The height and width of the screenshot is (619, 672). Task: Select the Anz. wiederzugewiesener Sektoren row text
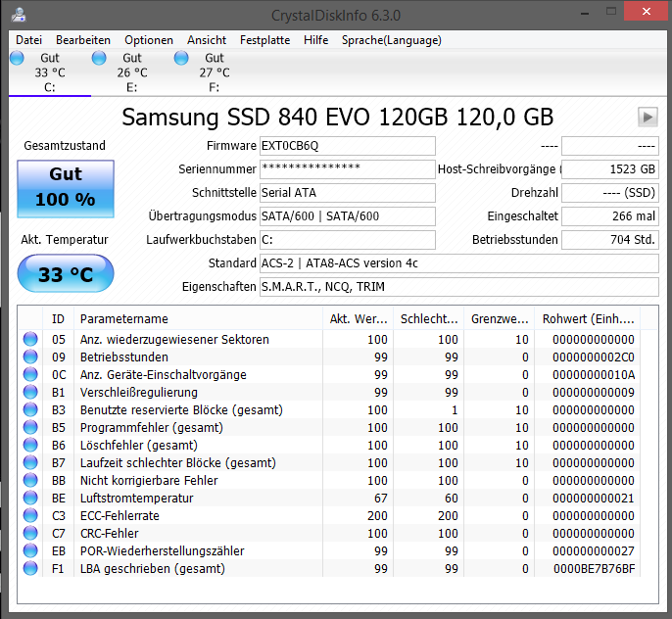click(x=174, y=339)
